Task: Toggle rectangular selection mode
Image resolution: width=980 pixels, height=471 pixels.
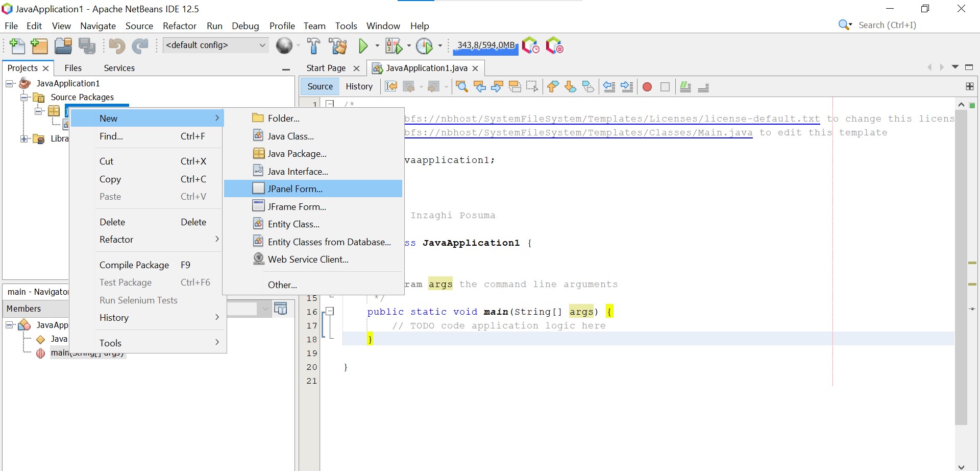Action: (532, 87)
